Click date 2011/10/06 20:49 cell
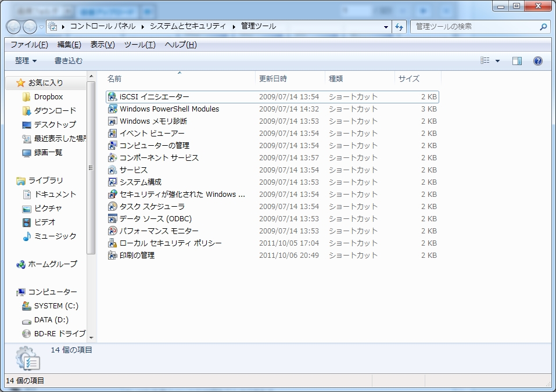 coord(289,255)
